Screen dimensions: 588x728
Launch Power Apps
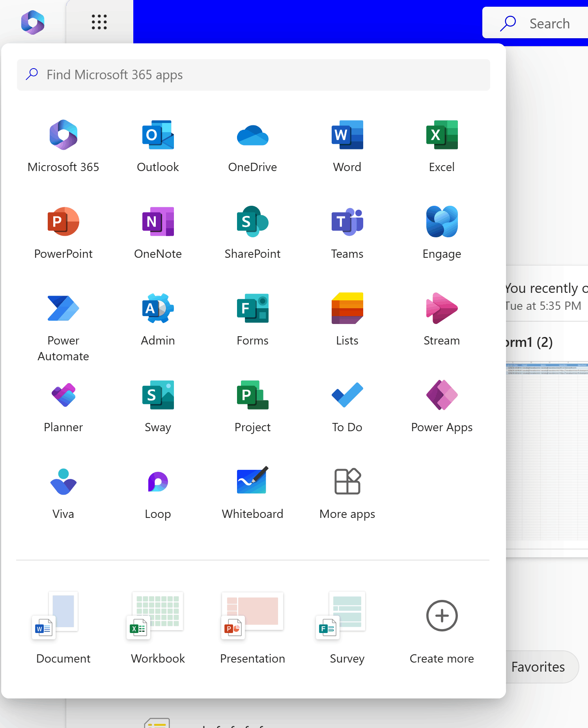(x=442, y=406)
